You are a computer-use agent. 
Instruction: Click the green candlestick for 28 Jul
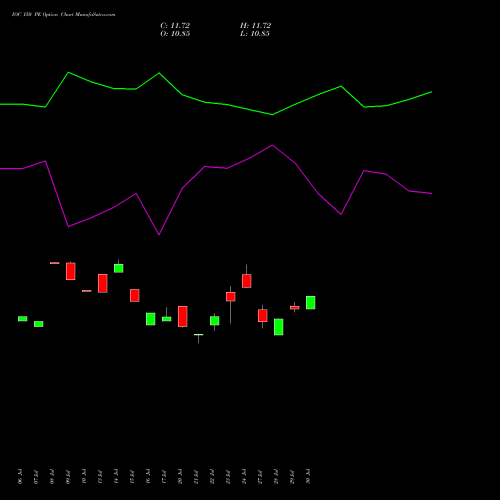coord(279,327)
